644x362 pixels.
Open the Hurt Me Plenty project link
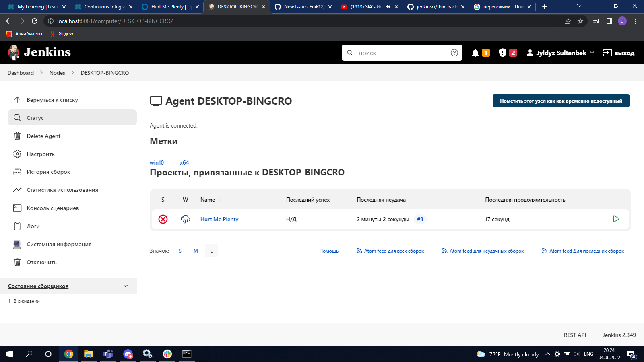click(x=219, y=219)
